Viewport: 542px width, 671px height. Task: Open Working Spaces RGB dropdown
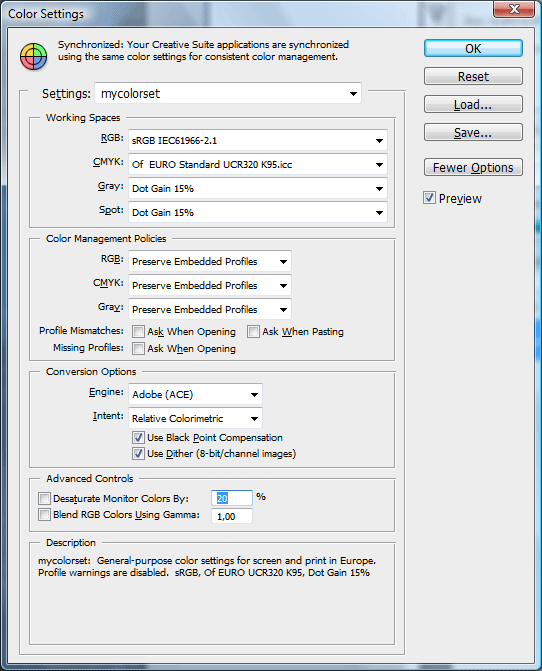[258, 140]
